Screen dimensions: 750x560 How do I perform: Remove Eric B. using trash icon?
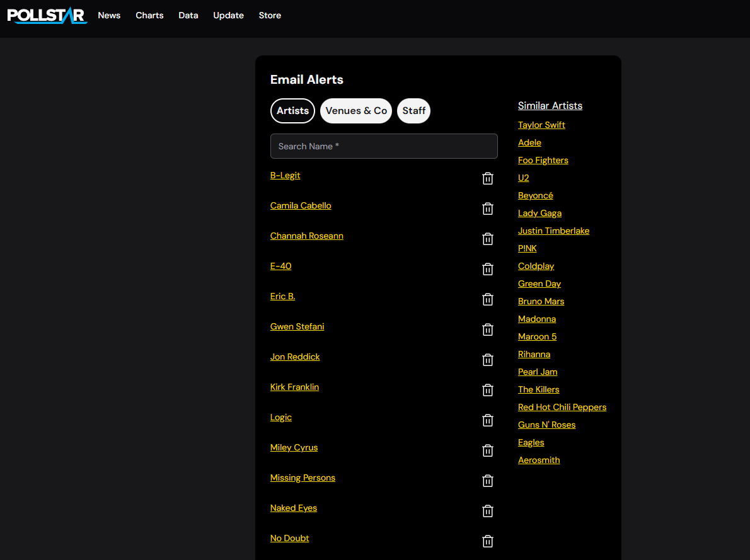tap(487, 299)
